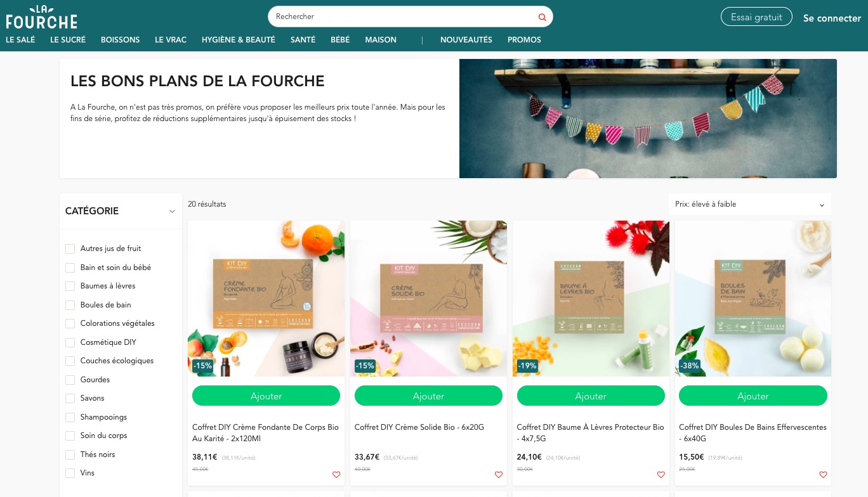Click the Se connecter link

tap(832, 18)
